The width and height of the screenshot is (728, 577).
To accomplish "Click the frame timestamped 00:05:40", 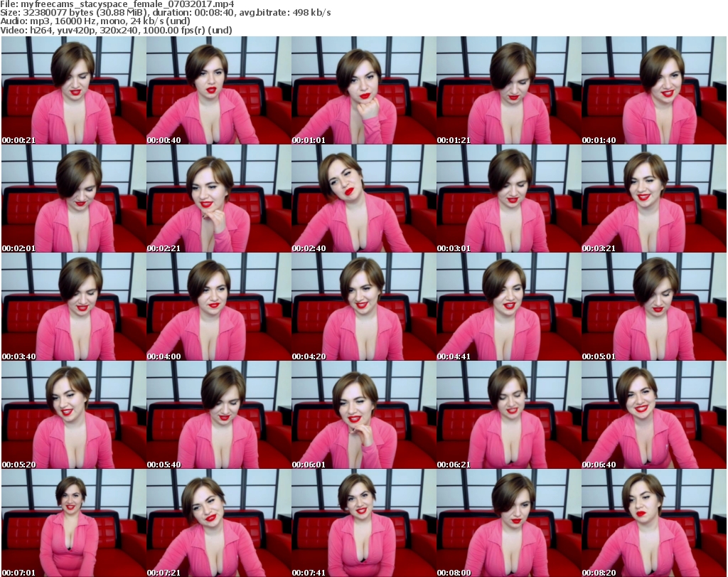I will [x=219, y=415].
